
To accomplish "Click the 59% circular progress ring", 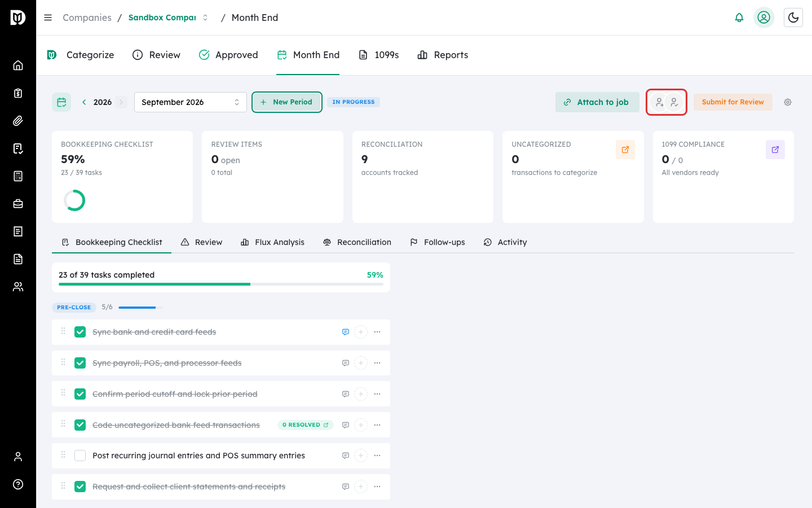I will [x=74, y=200].
